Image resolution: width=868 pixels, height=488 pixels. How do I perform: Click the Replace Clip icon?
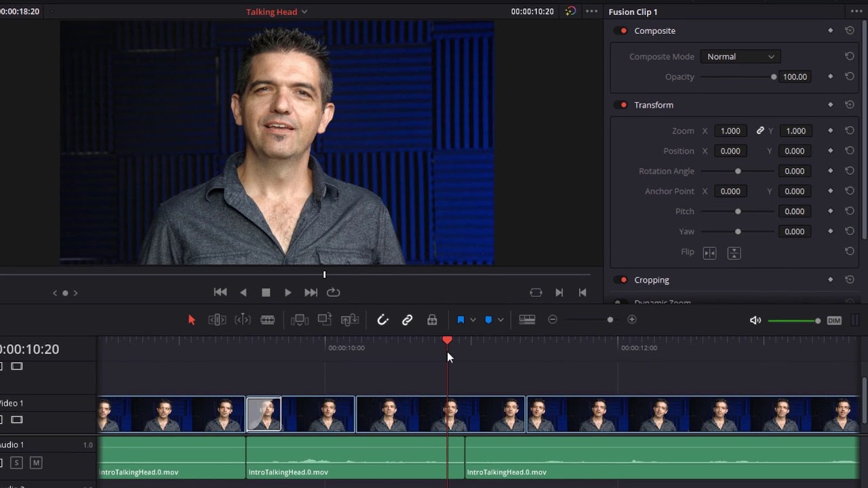[x=350, y=320]
